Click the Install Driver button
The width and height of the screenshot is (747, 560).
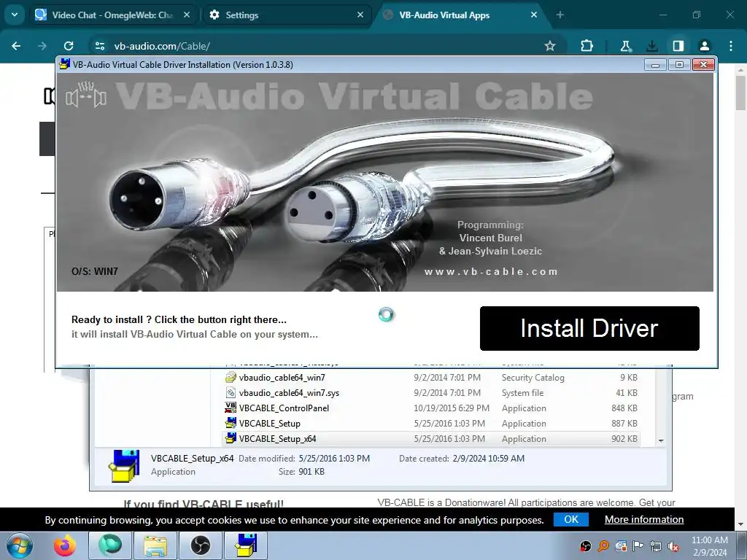click(x=589, y=329)
